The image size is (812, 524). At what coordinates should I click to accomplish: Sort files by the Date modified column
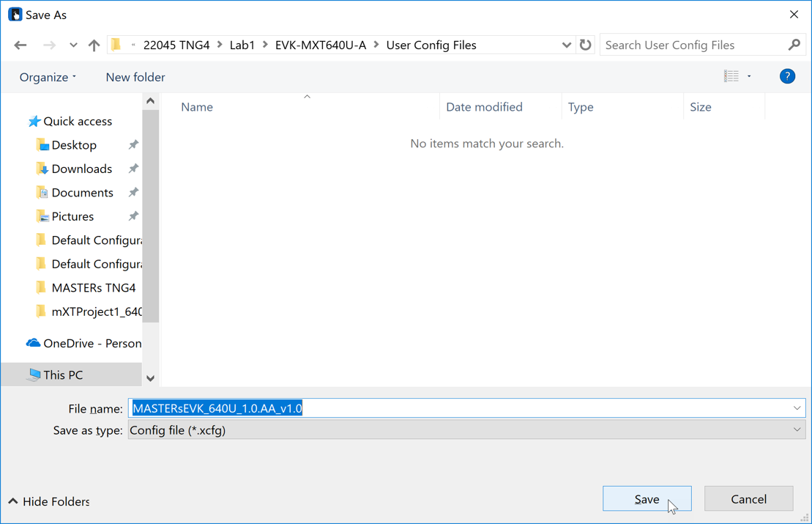[x=484, y=107]
